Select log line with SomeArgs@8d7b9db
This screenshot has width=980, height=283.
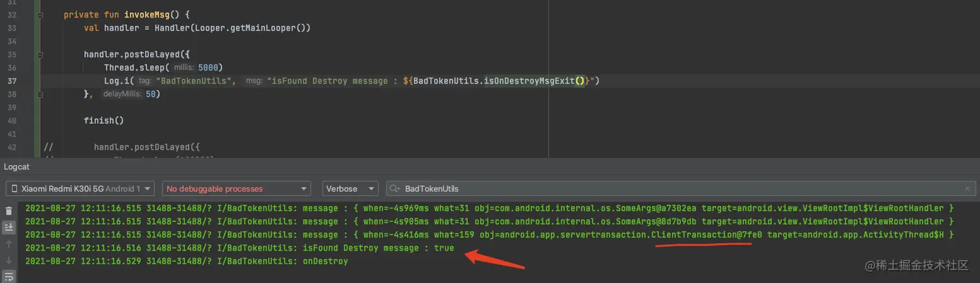[x=489, y=221]
